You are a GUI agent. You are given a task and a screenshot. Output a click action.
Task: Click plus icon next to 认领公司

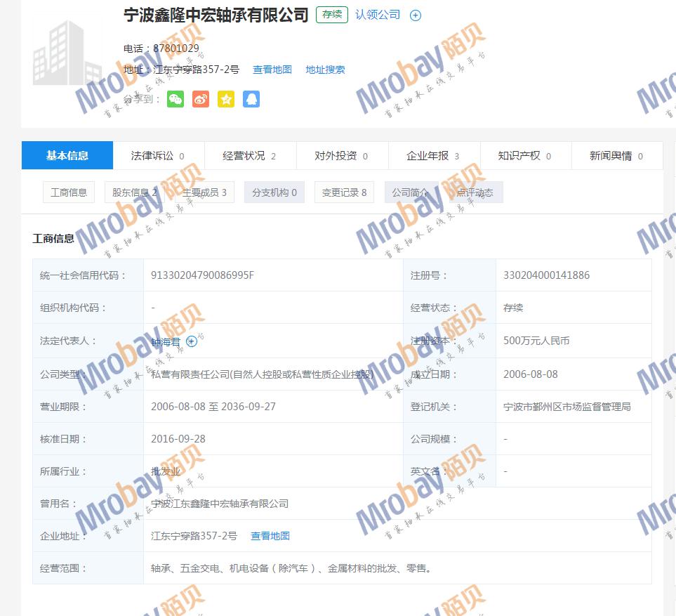tap(416, 15)
